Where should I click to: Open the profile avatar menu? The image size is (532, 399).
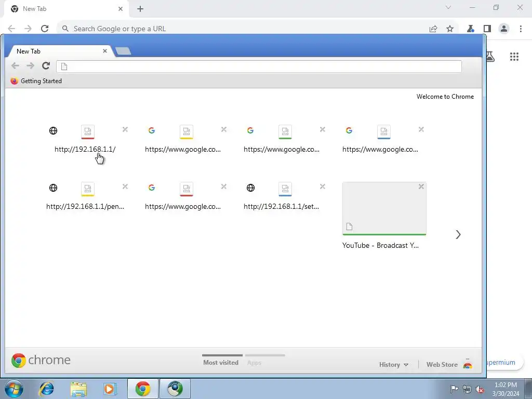(504, 29)
